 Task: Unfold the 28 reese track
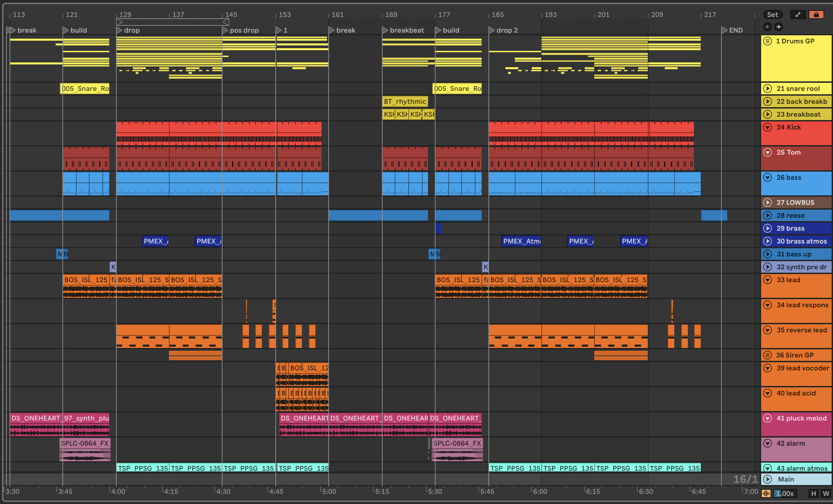pos(768,215)
